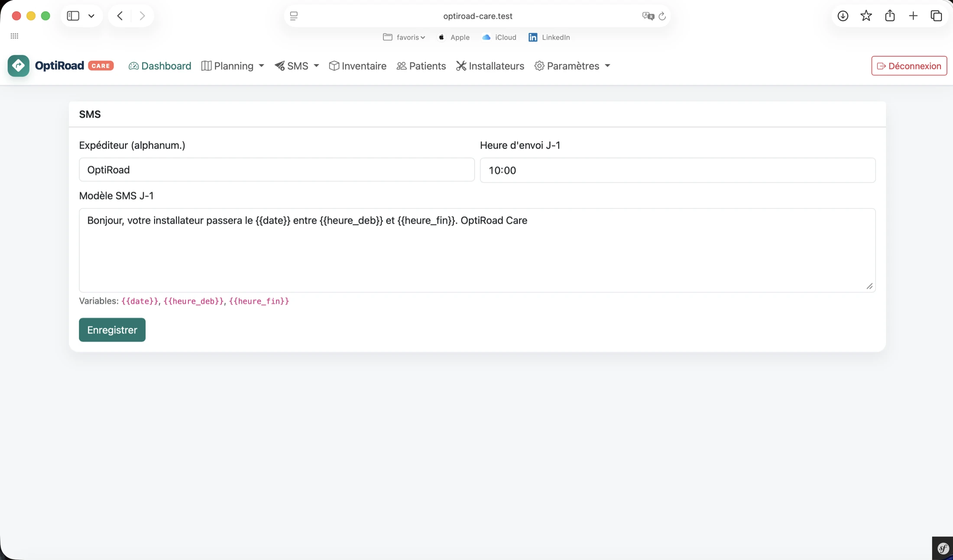Viewport: 953px width, 560px height.
Task: Click inside the Modèle SMS J-1 textarea
Action: coord(477,250)
